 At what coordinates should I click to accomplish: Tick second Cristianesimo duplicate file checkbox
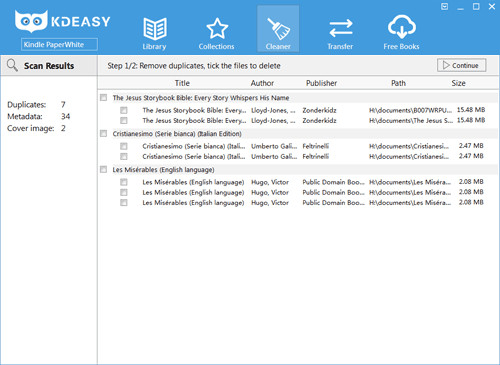124,156
